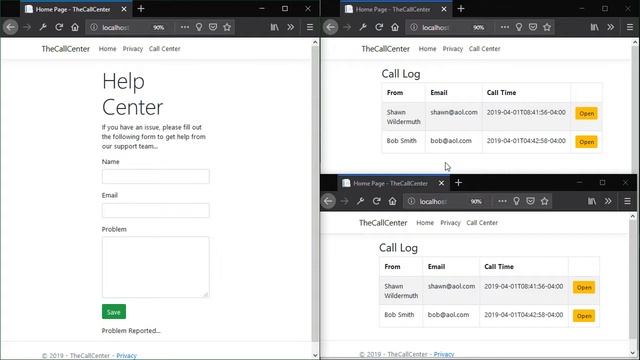640x360 pixels.
Task: Click localhost address bar in top-right window
Action: click(436, 27)
